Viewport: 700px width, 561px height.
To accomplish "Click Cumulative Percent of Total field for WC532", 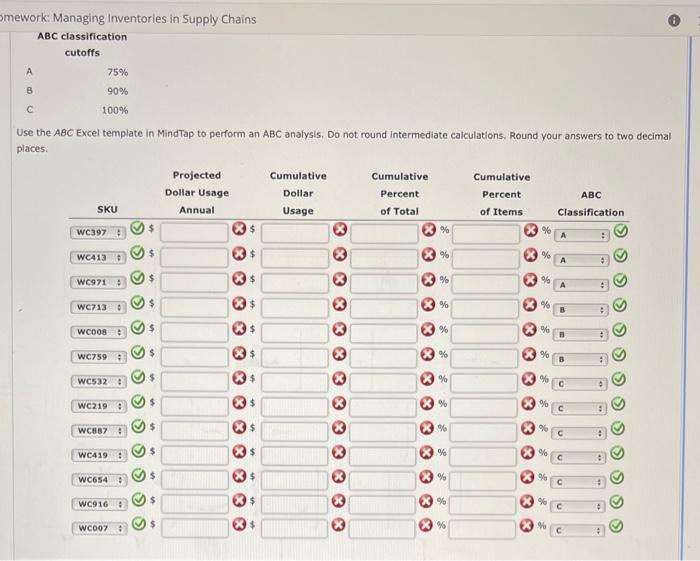I will point(383,382).
